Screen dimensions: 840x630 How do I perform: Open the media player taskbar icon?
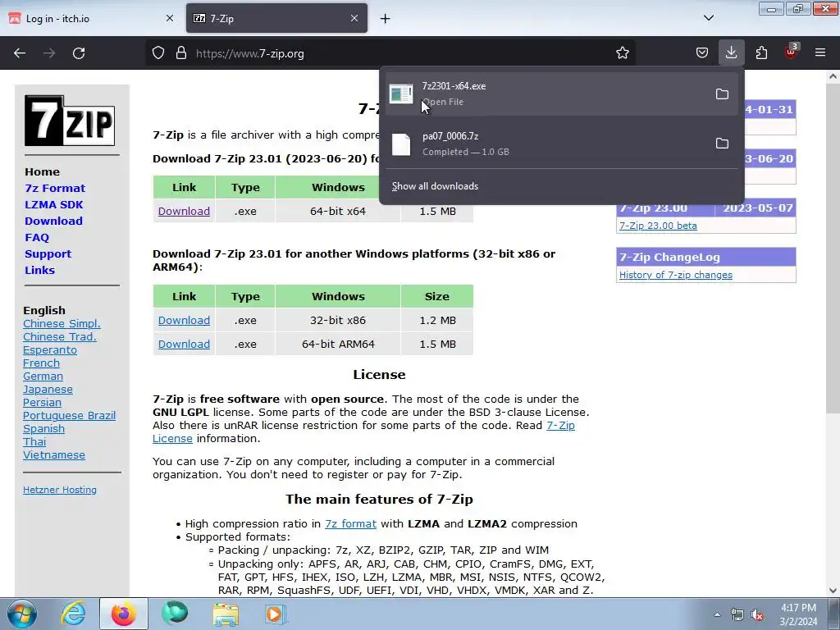pyautogui.click(x=276, y=614)
